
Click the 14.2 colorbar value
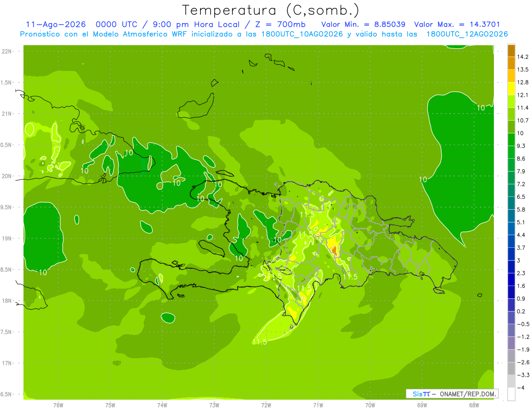[x=523, y=57]
